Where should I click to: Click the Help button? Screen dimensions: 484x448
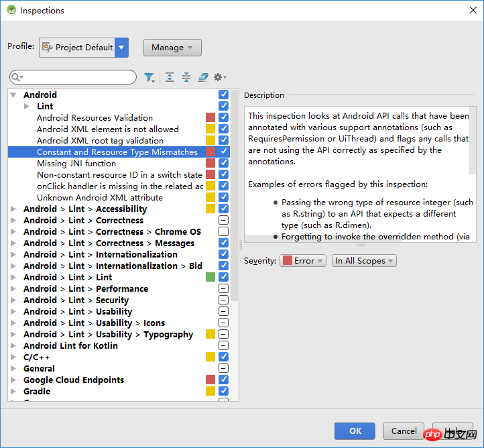[x=452, y=431]
